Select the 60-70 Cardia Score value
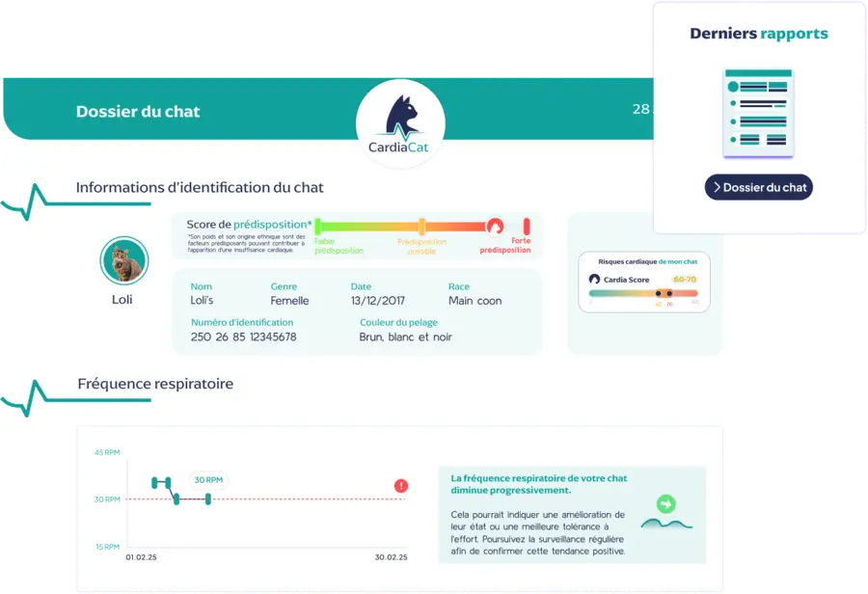This screenshot has width=868, height=594. tap(685, 279)
